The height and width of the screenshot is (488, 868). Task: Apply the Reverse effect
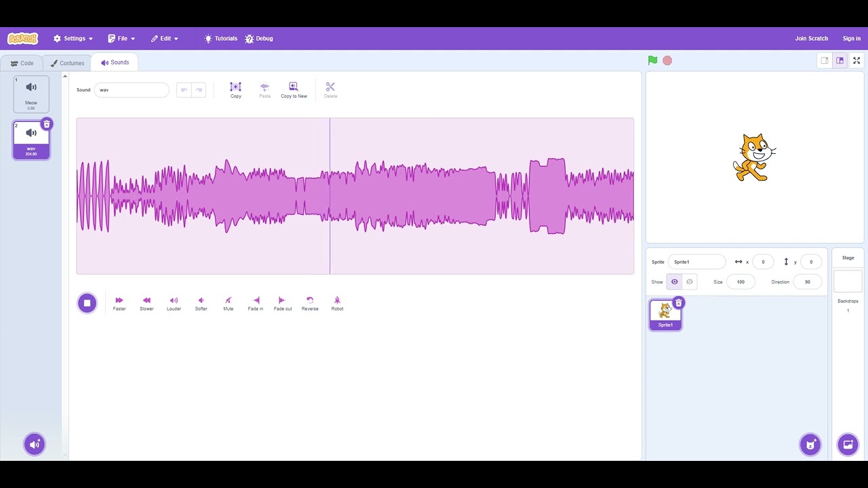coord(310,303)
